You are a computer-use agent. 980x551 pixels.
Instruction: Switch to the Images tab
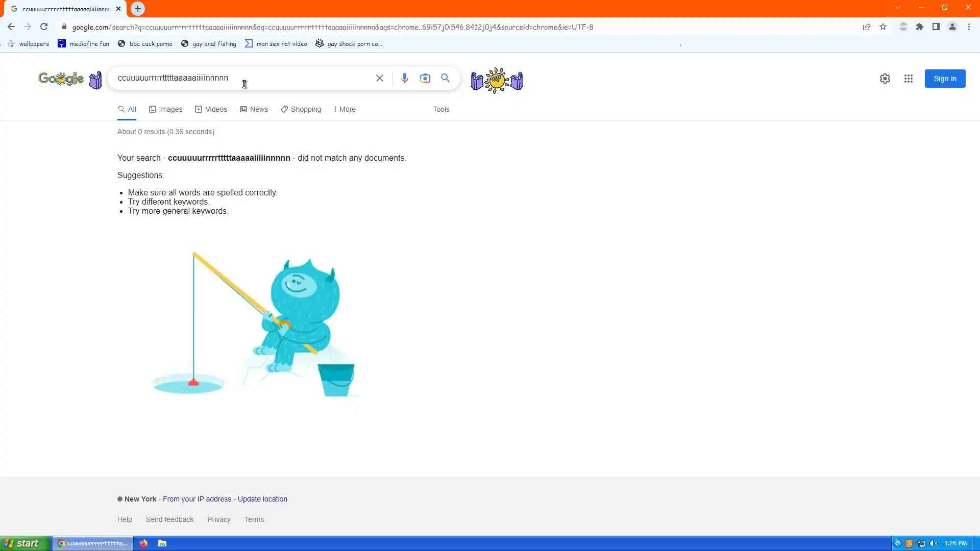[x=165, y=109]
